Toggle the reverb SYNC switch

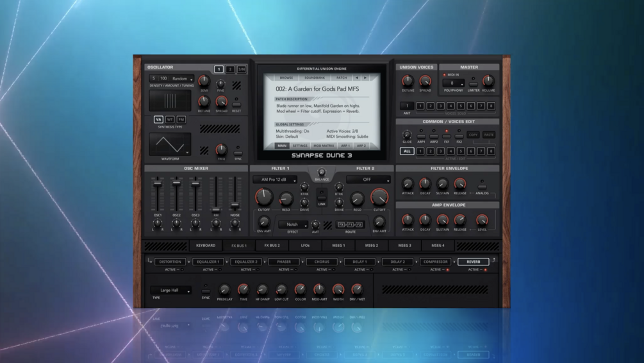pyautogui.click(x=206, y=291)
